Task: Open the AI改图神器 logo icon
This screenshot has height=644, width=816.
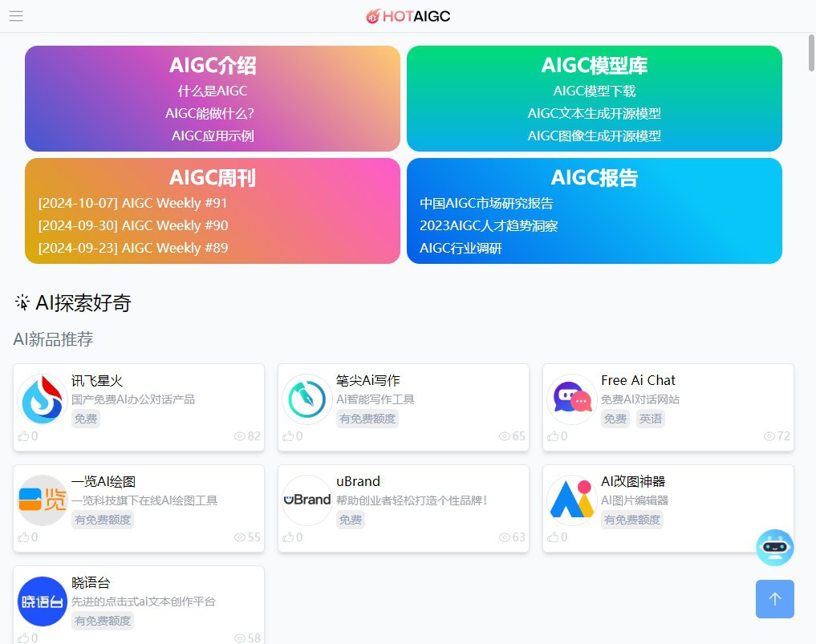Action: 572,500
